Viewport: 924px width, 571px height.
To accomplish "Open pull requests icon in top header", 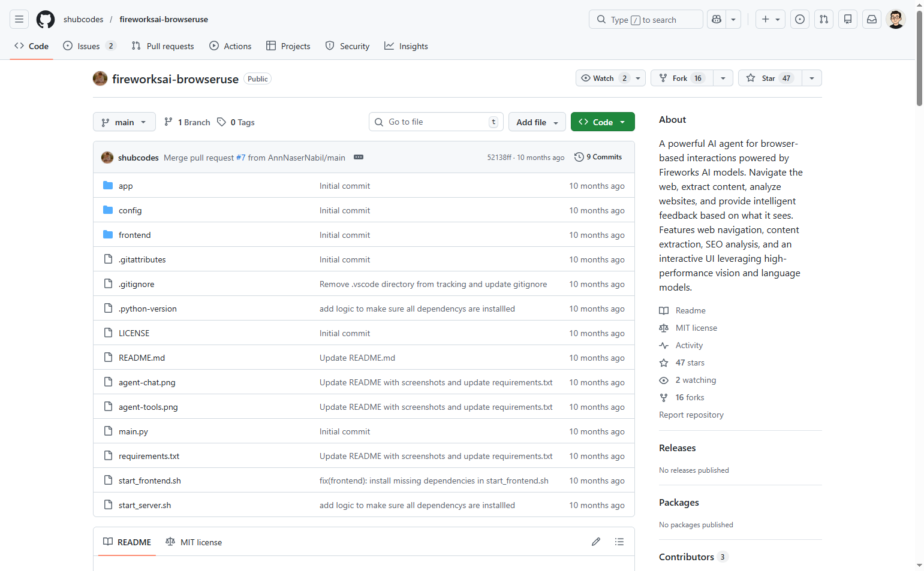I will [824, 19].
